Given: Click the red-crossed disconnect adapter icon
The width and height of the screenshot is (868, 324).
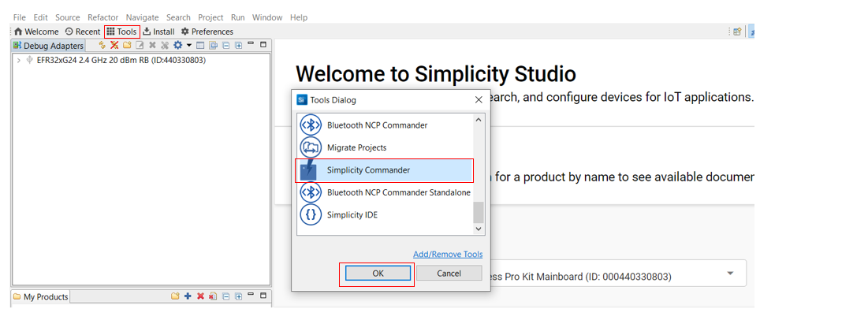Looking at the screenshot, I should tap(114, 45).
